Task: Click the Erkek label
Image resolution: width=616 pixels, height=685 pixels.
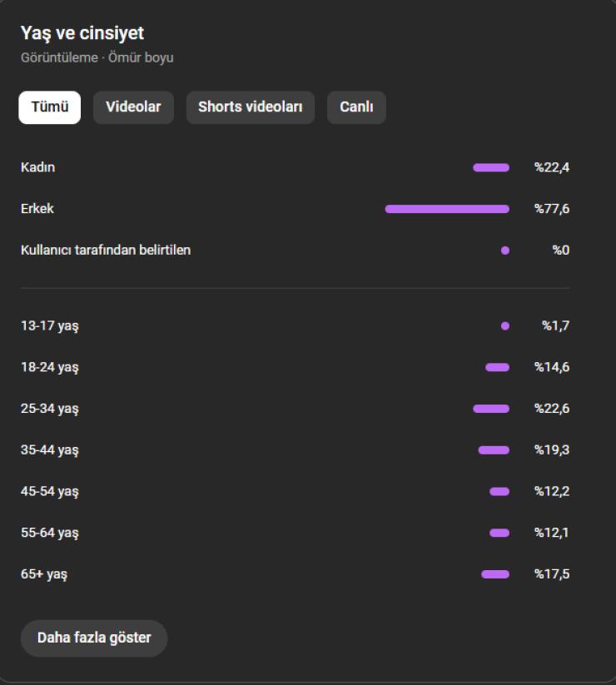Action: (x=37, y=209)
